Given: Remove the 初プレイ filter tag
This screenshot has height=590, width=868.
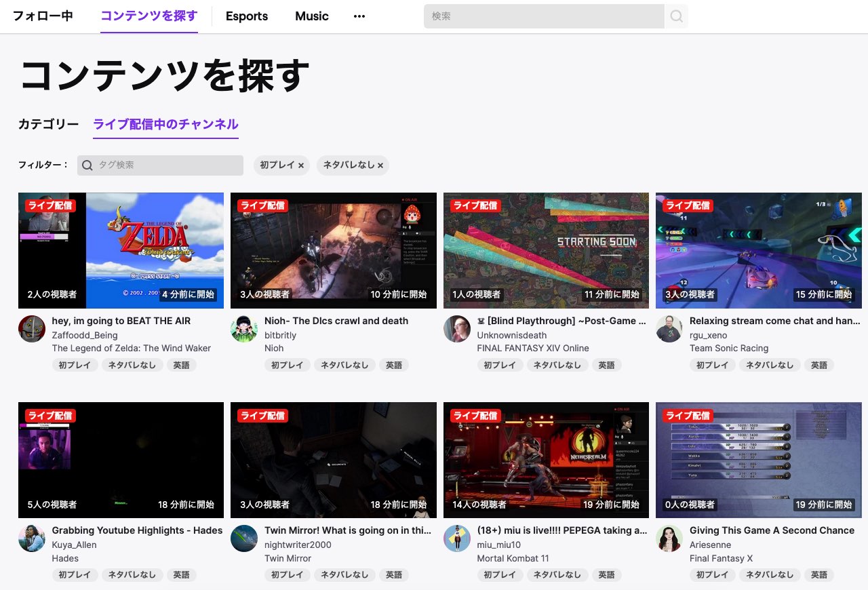Looking at the screenshot, I should pos(300,165).
